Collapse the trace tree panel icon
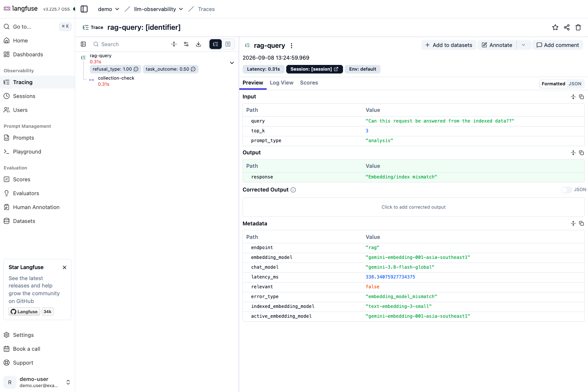588x392 pixels. pos(83,44)
